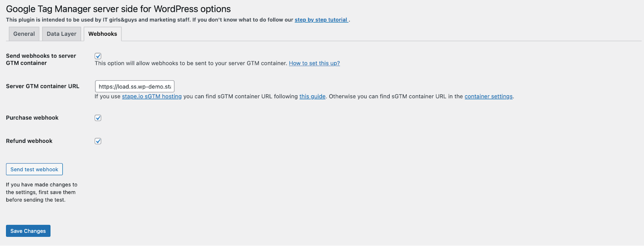Open the container settings link
The width and height of the screenshot is (644, 246).
pyautogui.click(x=488, y=96)
